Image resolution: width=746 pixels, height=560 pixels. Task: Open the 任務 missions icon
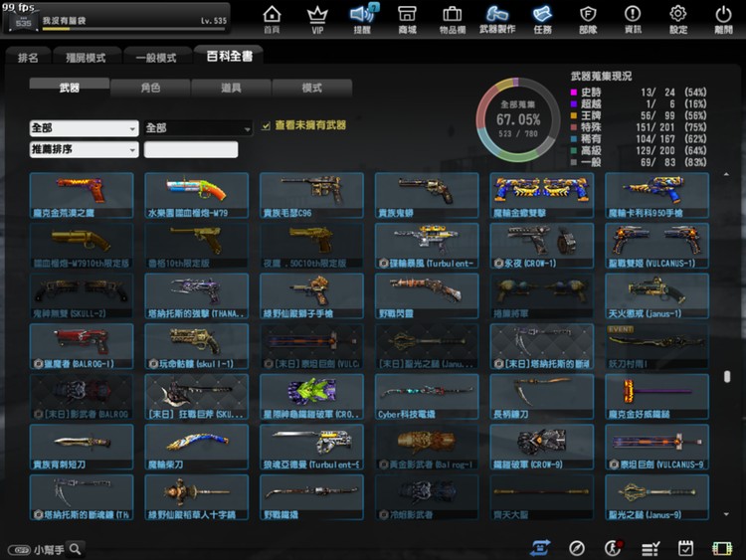(x=542, y=18)
